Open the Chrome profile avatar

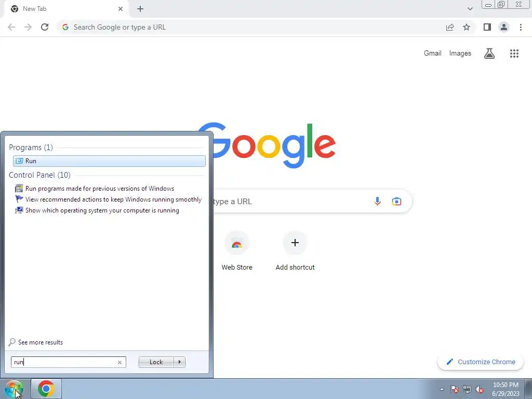[x=504, y=27]
